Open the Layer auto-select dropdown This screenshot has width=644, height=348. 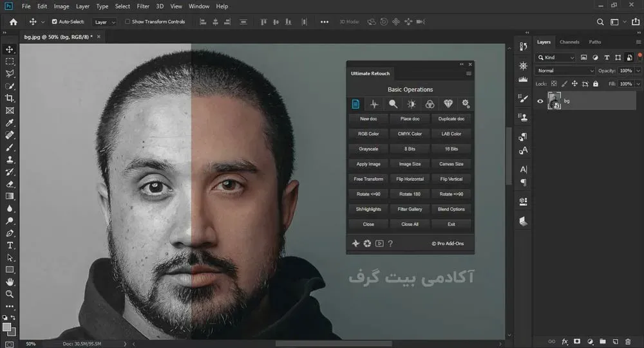click(x=104, y=22)
